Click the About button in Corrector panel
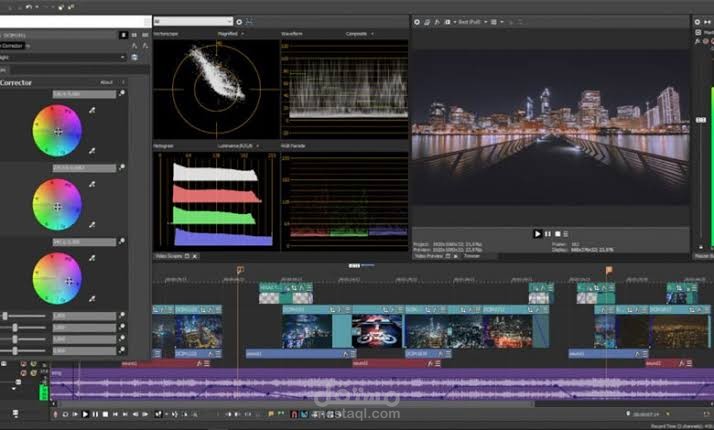This screenshot has width=714, height=430. coord(106,82)
